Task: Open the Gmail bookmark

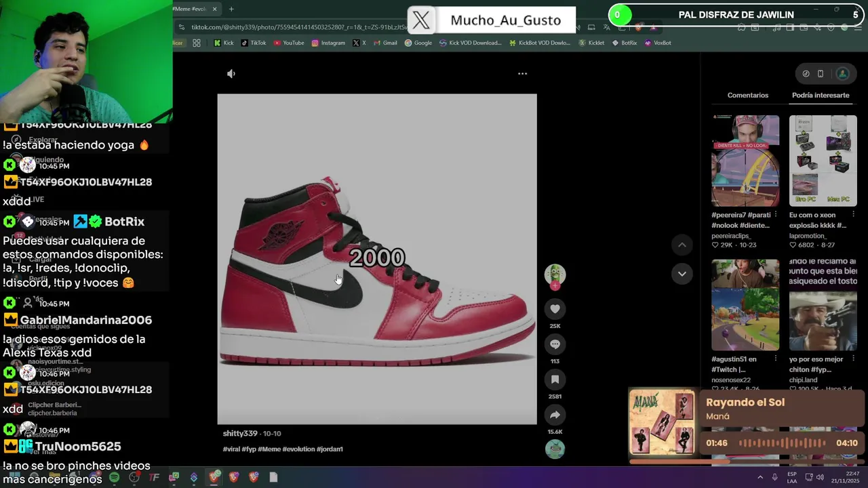Action: [x=384, y=43]
